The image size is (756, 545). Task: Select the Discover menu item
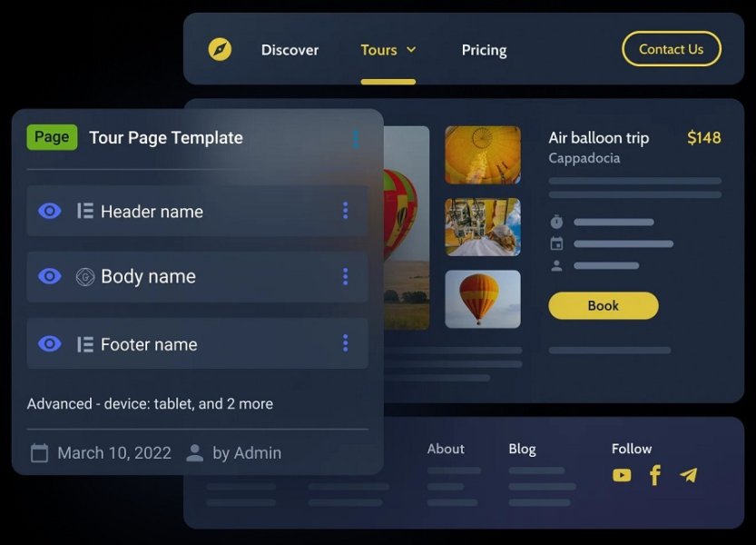click(290, 50)
